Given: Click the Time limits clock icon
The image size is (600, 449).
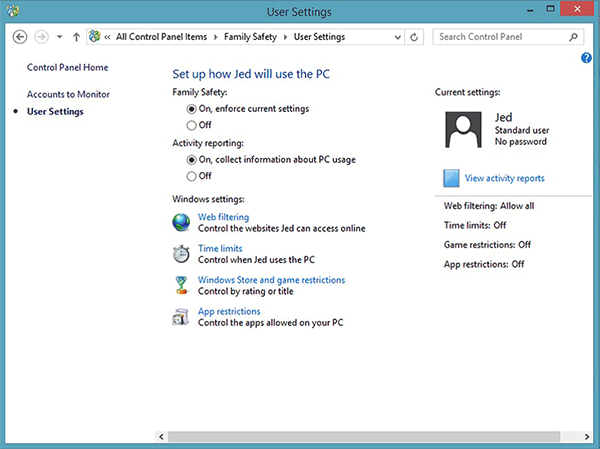Looking at the screenshot, I should click(181, 254).
